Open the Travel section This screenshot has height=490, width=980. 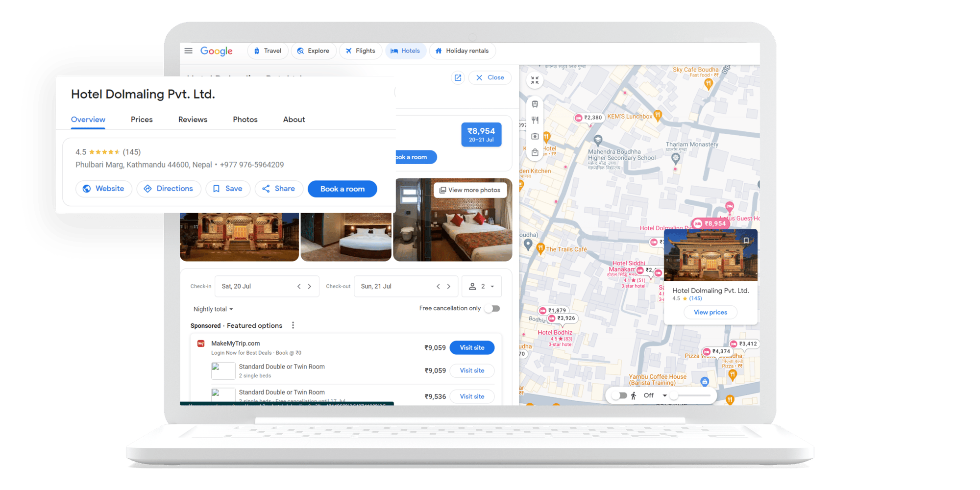click(268, 51)
